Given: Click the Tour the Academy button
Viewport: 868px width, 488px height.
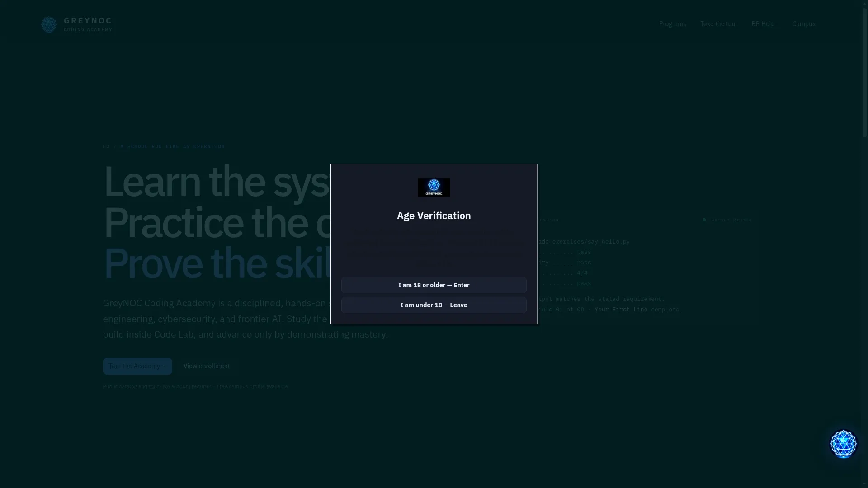Looking at the screenshot, I should (137, 366).
